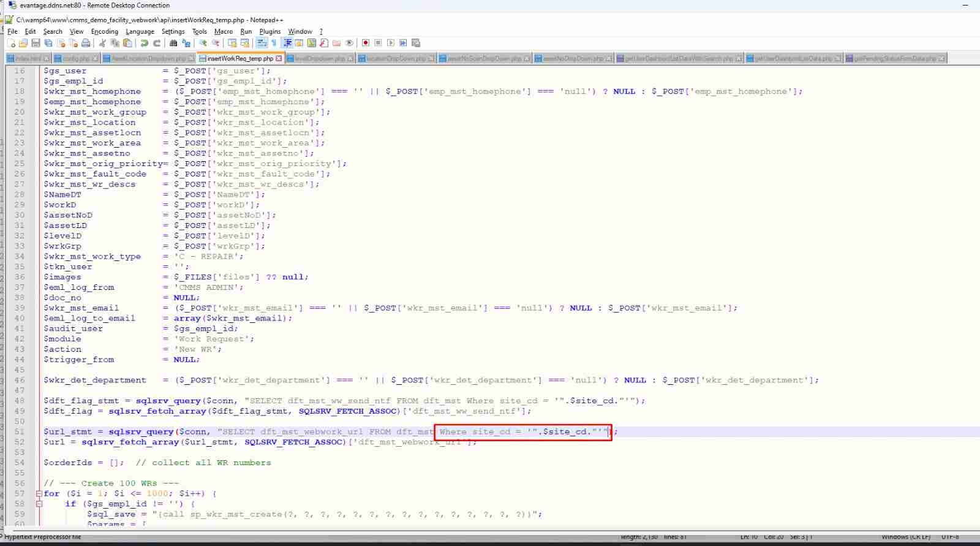Click the Undo arrow icon

pyautogui.click(x=144, y=43)
